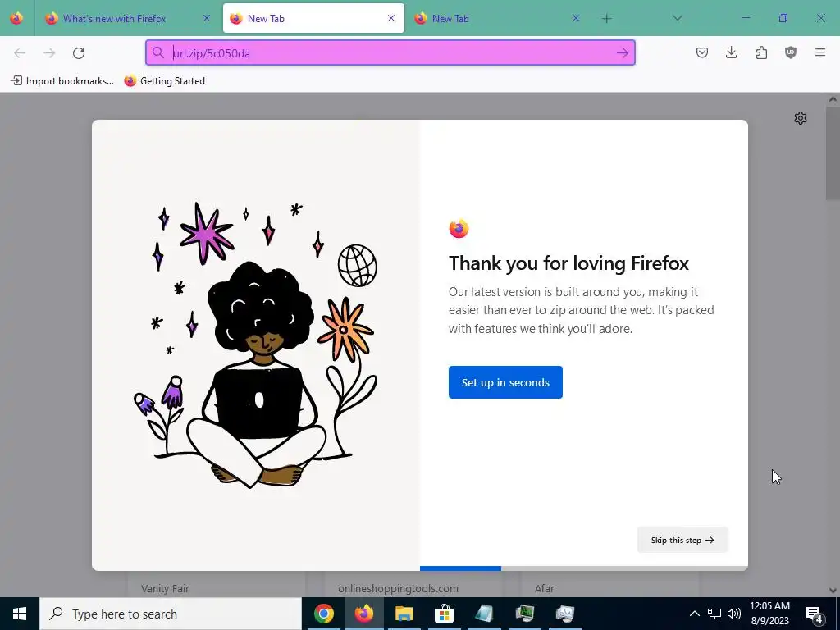Switch to What's new with Firefox tab

[x=128, y=18]
